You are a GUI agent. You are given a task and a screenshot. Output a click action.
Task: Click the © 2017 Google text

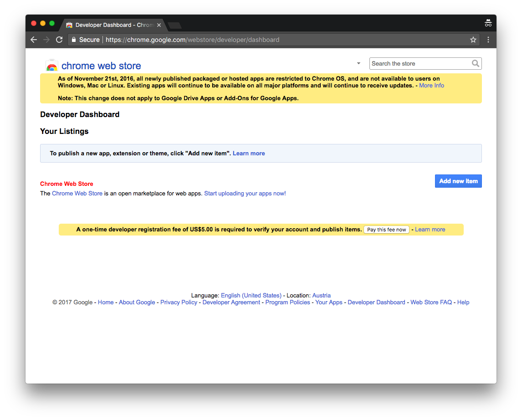tap(72, 302)
